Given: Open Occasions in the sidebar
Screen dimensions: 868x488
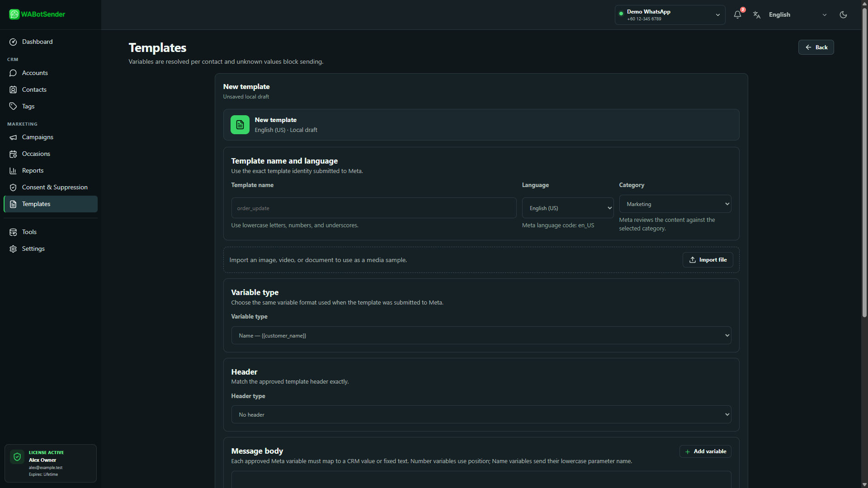Looking at the screenshot, I should (51, 154).
